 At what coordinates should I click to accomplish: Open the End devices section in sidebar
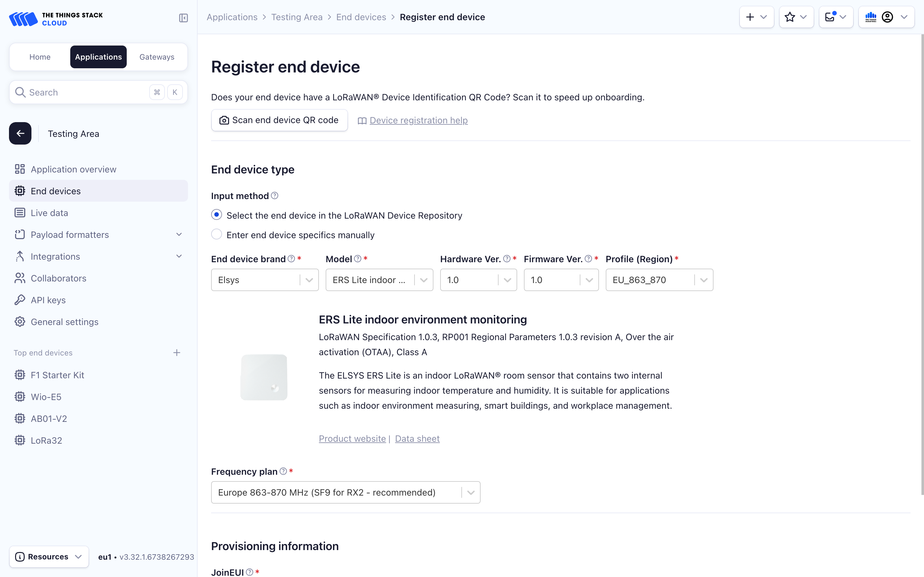[x=56, y=191]
